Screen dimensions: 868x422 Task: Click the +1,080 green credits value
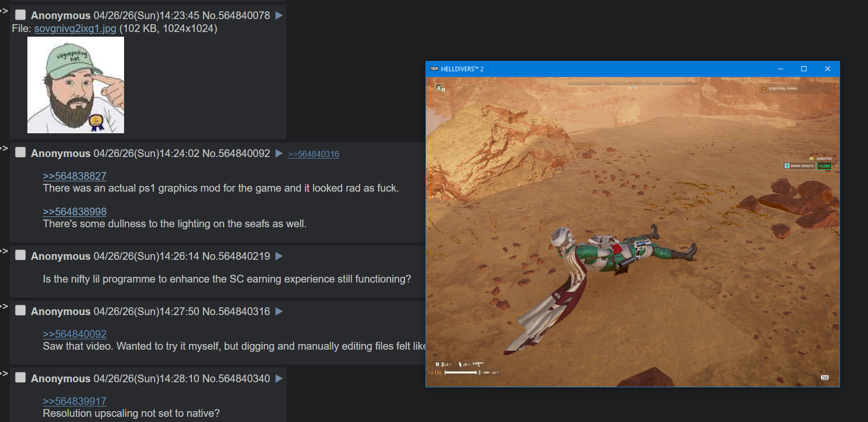(x=824, y=166)
